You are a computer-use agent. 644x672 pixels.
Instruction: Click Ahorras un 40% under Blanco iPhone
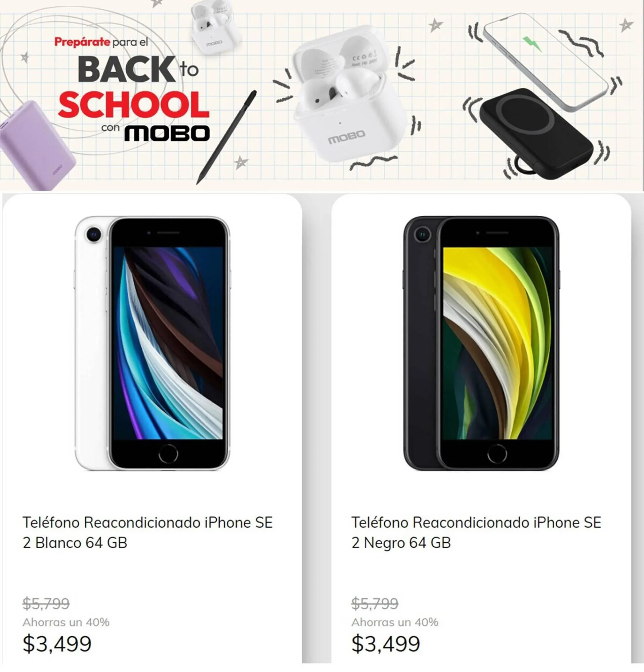tap(66, 622)
